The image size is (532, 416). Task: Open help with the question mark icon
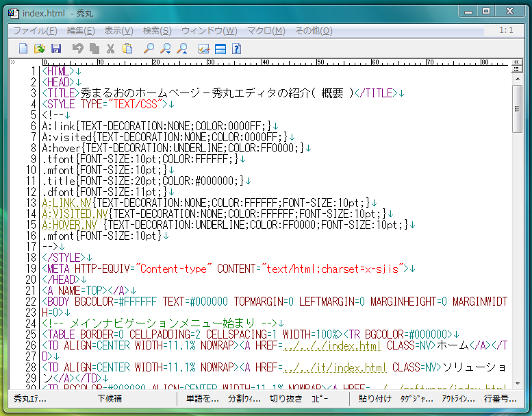coord(237,49)
